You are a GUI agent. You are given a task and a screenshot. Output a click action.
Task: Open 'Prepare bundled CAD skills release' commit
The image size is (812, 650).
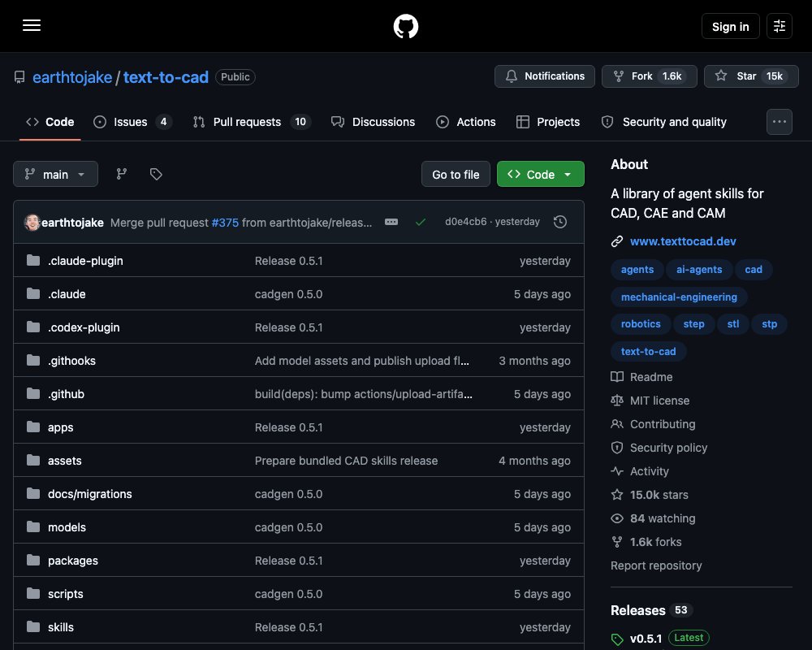tap(346, 461)
